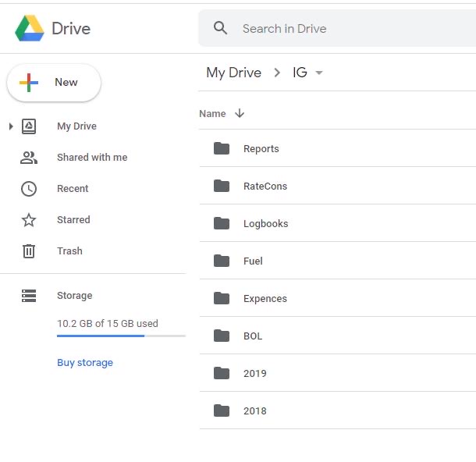Click the storage usage bar
Image resolution: width=476 pixels, height=462 pixels.
[x=121, y=336]
